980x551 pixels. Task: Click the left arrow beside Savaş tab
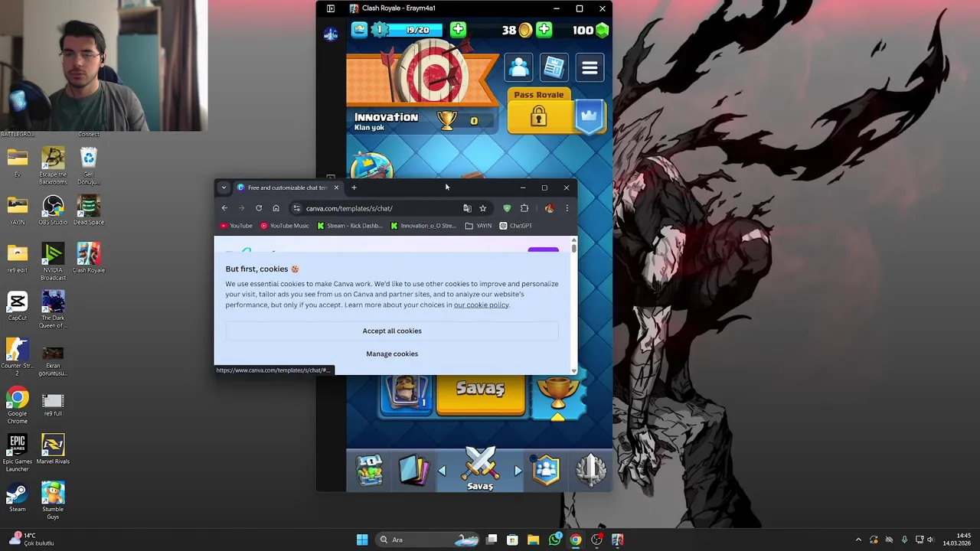pos(442,471)
